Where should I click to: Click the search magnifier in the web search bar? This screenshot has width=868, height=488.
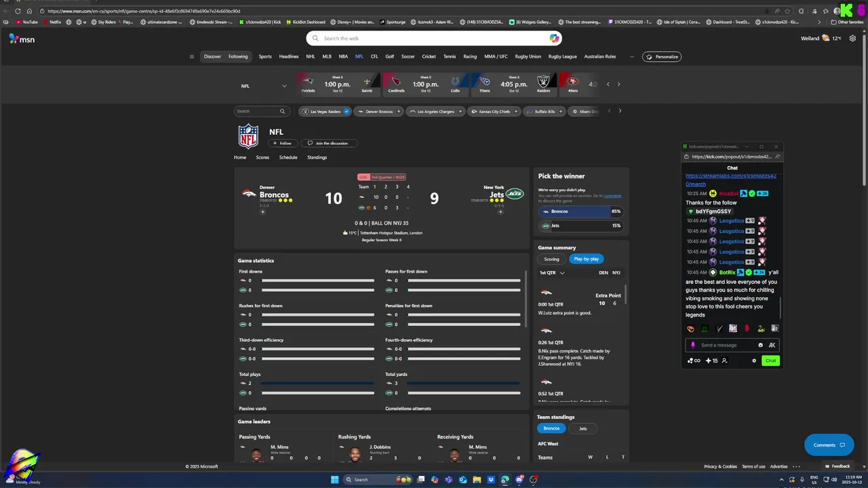click(315, 39)
